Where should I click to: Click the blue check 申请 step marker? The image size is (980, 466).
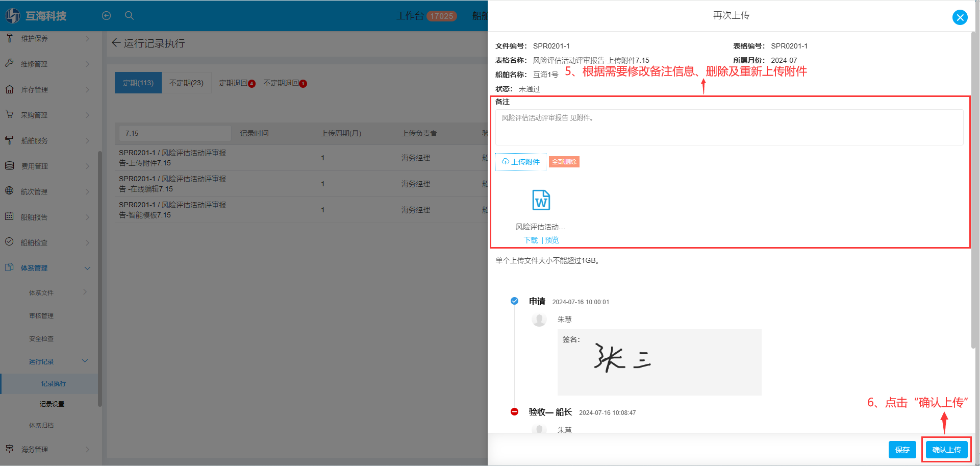(x=514, y=301)
